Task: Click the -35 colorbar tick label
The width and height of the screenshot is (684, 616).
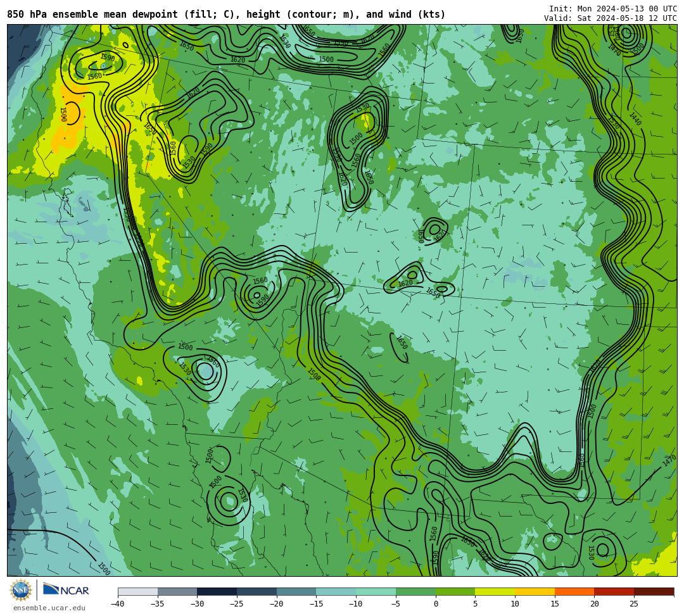Action: (158, 604)
